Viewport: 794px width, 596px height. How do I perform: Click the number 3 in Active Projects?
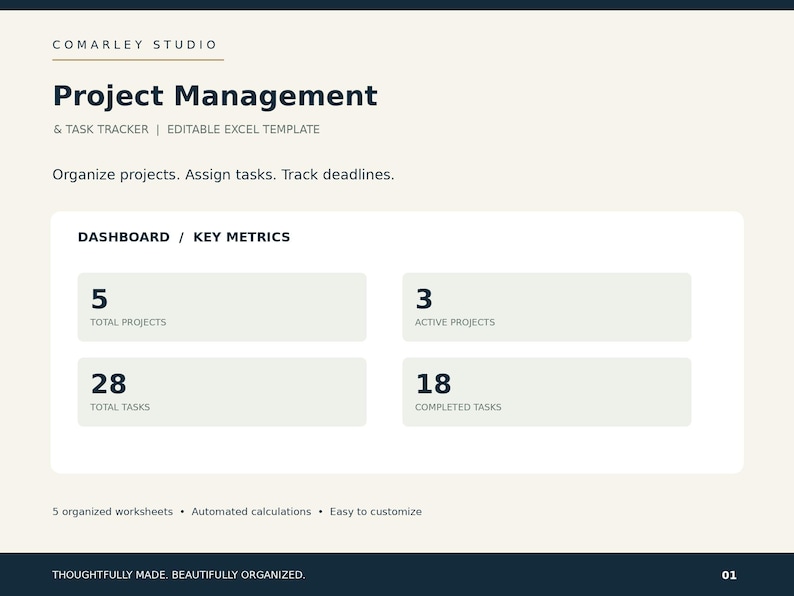click(x=424, y=299)
